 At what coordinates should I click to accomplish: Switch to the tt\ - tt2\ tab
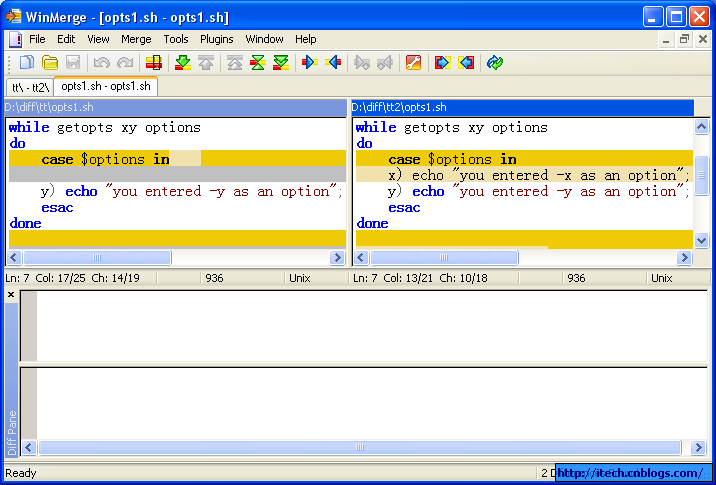[30, 87]
